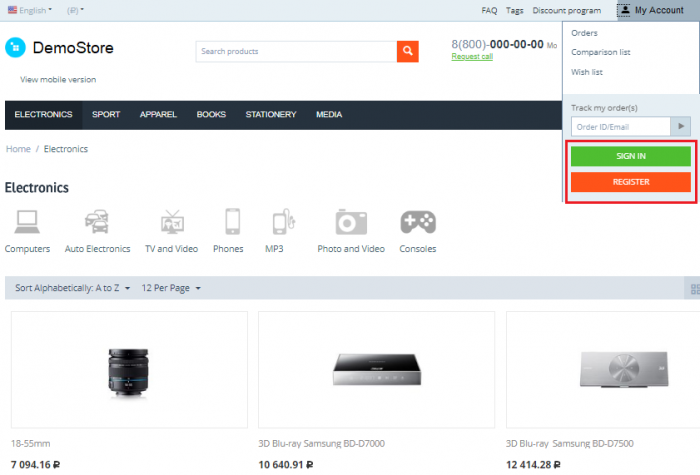Image resolution: width=700 pixels, height=475 pixels.
Task: Click the Consoles category label
Action: 418,249
